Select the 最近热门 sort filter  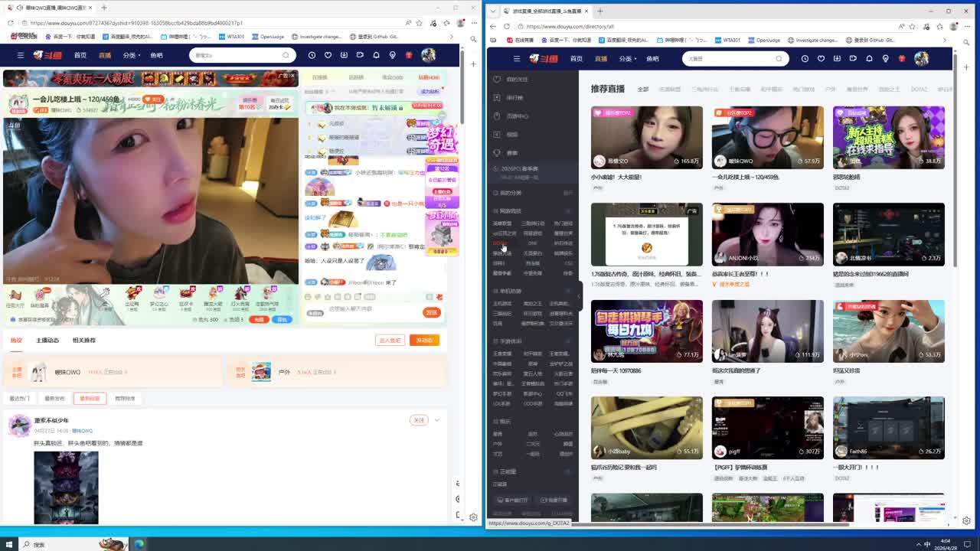coord(19,399)
